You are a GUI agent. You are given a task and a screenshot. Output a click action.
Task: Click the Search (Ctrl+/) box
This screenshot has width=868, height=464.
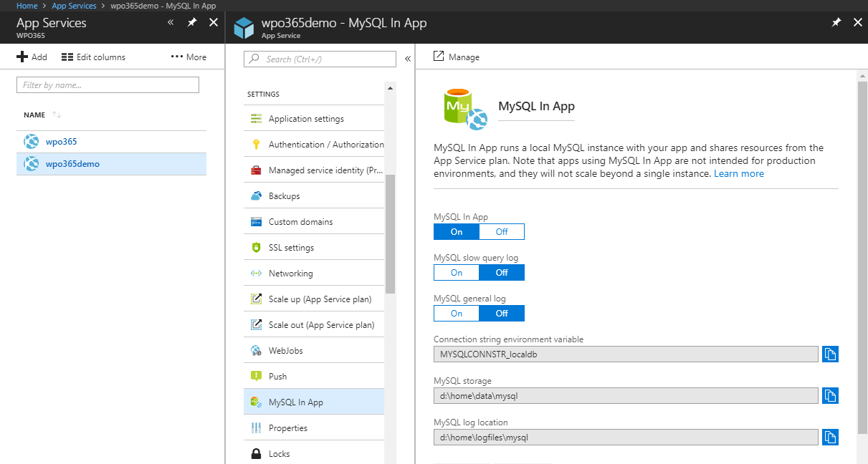(x=320, y=59)
